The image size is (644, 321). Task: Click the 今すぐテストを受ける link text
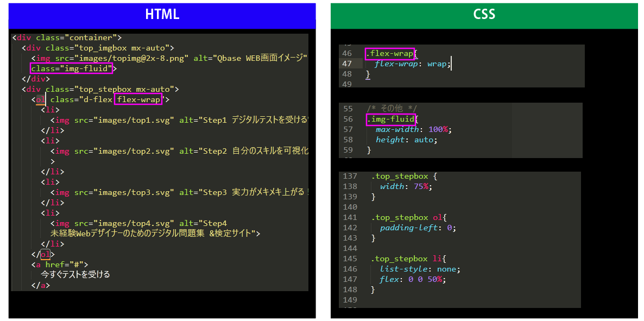(75, 274)
